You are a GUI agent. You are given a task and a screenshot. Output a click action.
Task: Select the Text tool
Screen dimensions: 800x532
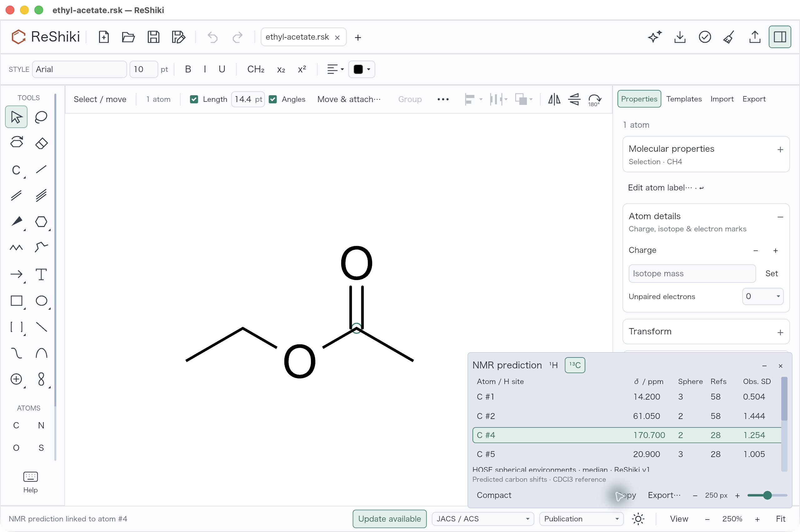[x=41, y=274]
